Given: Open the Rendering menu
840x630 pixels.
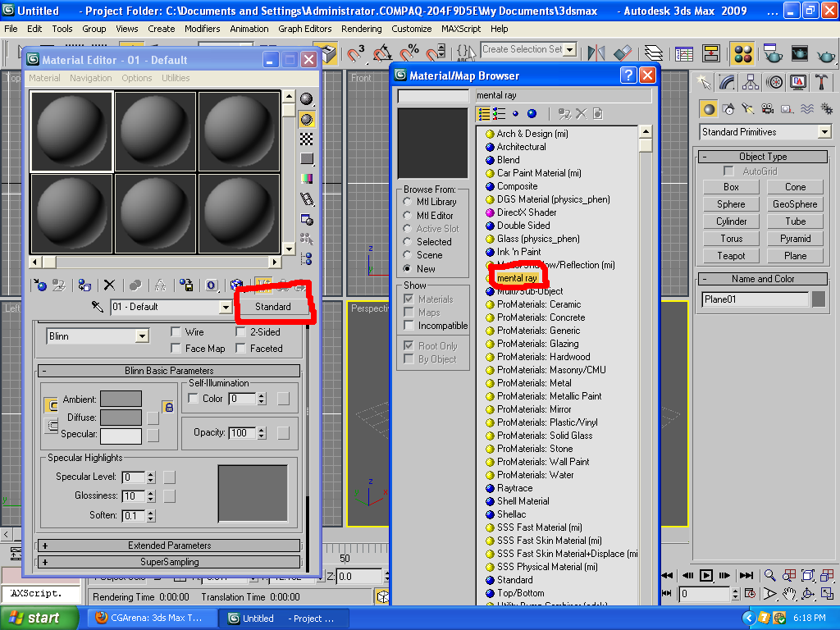Looking at the screenshot, I should click(361, 29).
